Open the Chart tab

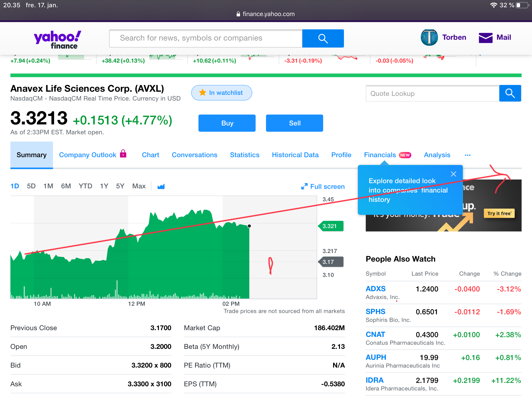(150, 155)
